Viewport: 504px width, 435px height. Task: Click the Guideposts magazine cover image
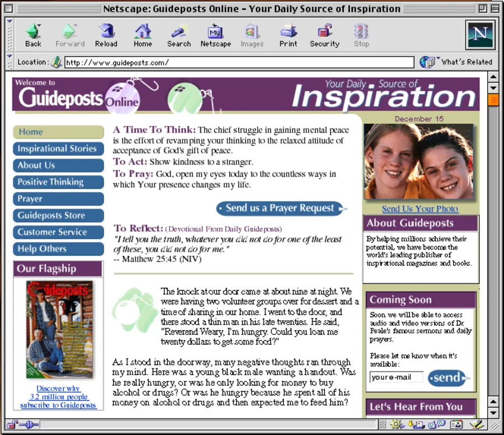(60, 330)
